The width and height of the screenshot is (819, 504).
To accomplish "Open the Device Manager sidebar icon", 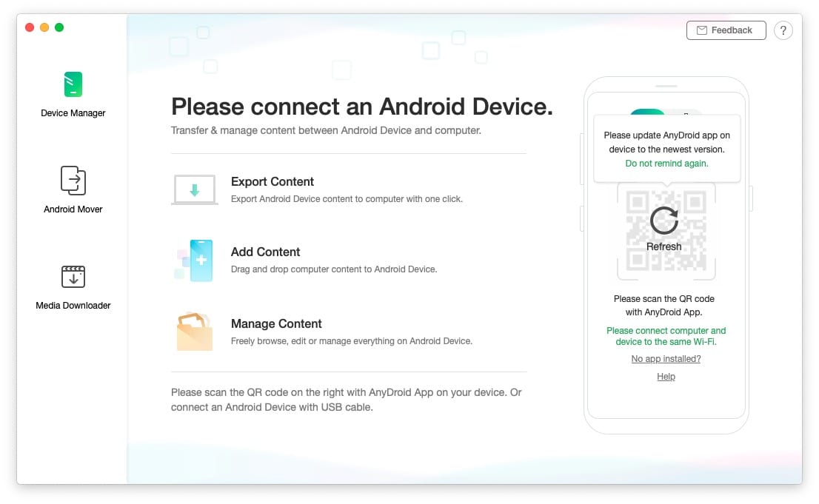I will tap(73, 84).
